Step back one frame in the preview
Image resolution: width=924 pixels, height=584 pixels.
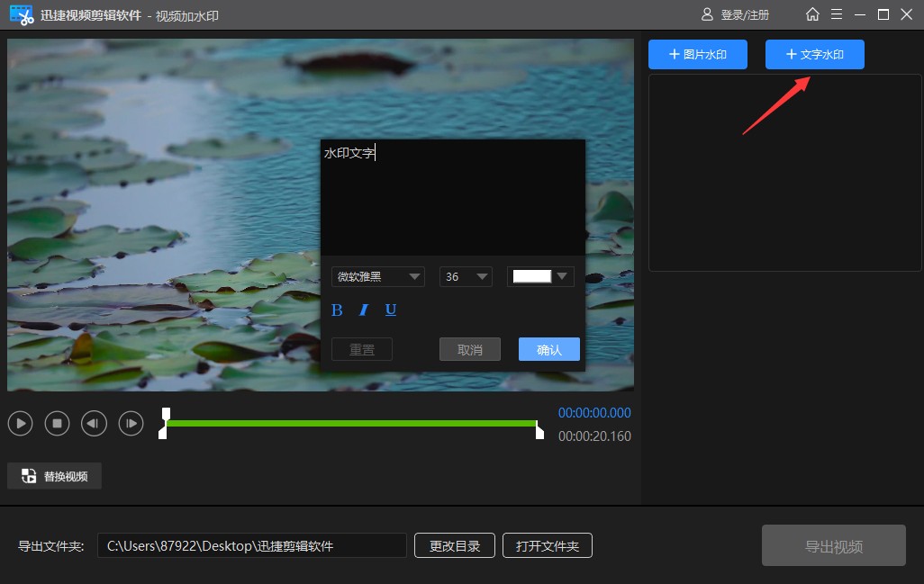(x=94, y=423)
